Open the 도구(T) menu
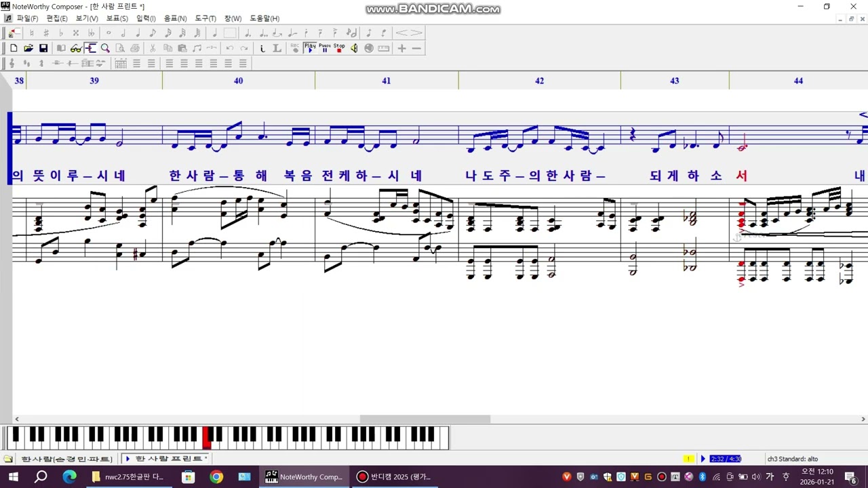The width and height of the screenshot is (868, 488). [205, 18]
